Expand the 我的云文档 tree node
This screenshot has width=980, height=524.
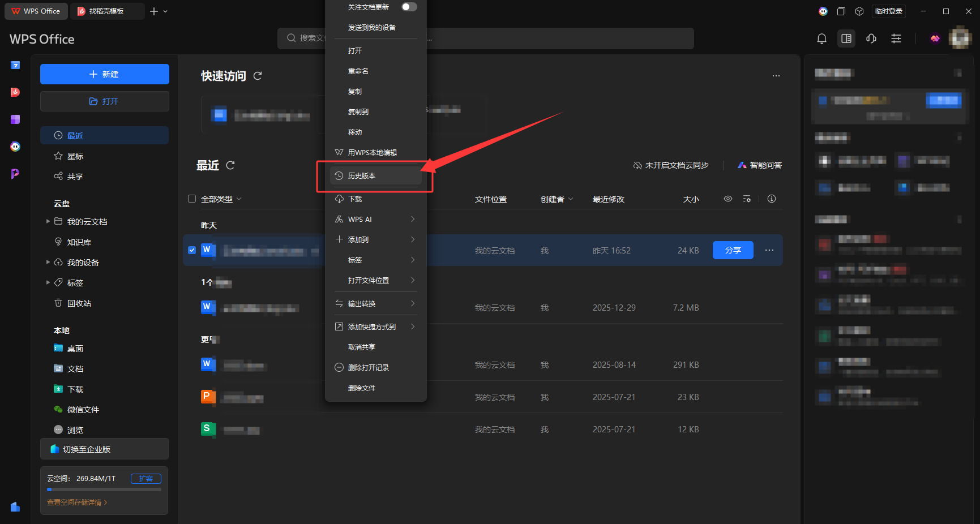[x=48, y=221]
